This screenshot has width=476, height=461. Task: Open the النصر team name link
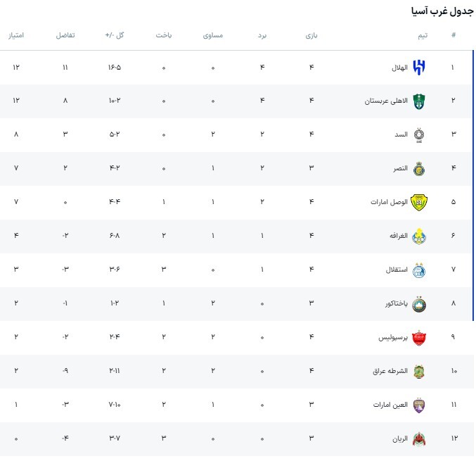(399, 169)
